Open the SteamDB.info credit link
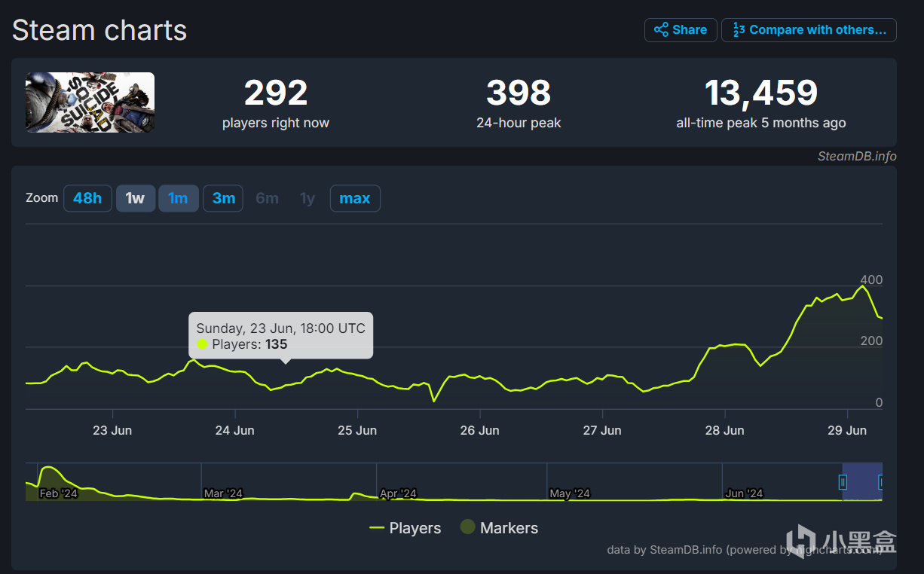The width and height of the screenshot is (924, 574). [857, 156]
